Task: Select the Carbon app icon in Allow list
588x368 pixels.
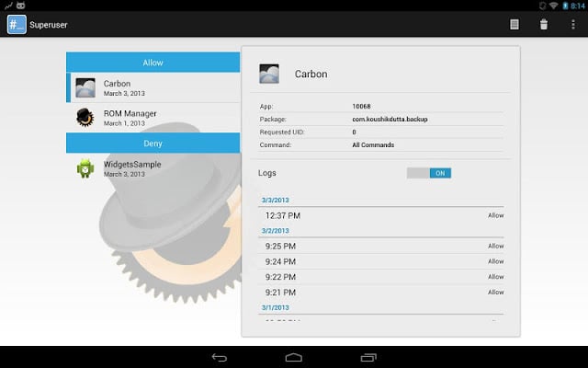Action: (85, 87)
